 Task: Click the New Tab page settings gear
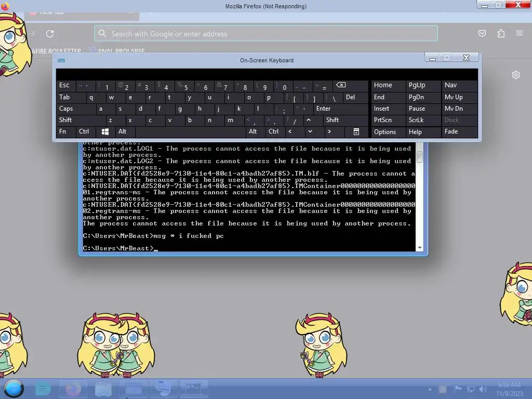tap(516, 75)
